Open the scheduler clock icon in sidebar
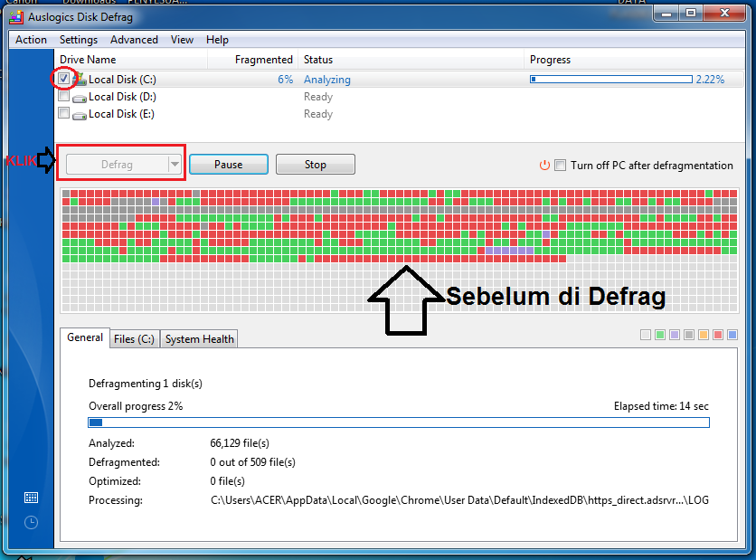Viewport: 756px width, 560px height. 31,522
